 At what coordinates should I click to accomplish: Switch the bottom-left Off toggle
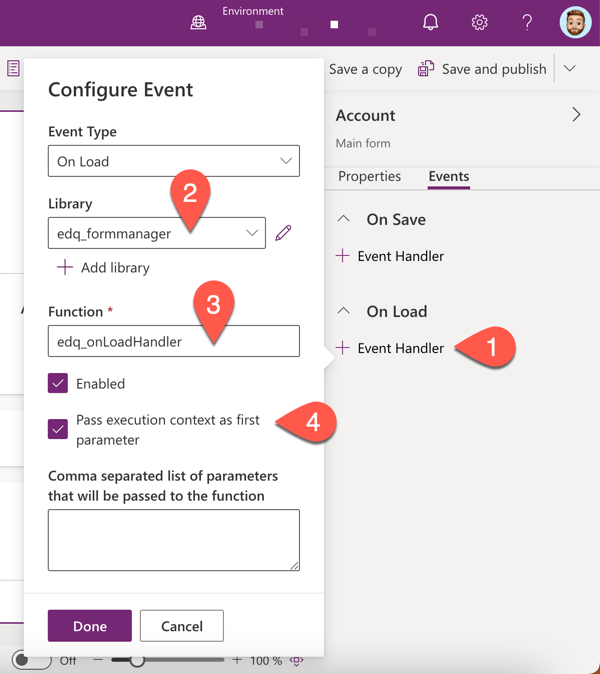(31, 660)
